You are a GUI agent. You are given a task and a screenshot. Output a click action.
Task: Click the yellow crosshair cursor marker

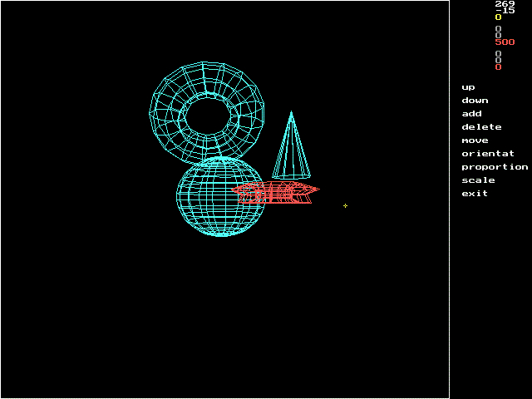pos(345,205)
